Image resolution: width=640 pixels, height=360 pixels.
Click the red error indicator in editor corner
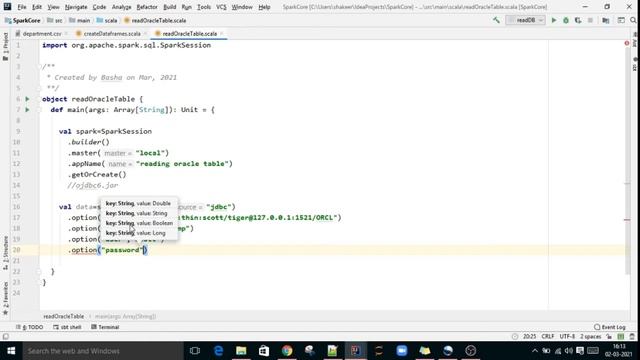(627, 43)
